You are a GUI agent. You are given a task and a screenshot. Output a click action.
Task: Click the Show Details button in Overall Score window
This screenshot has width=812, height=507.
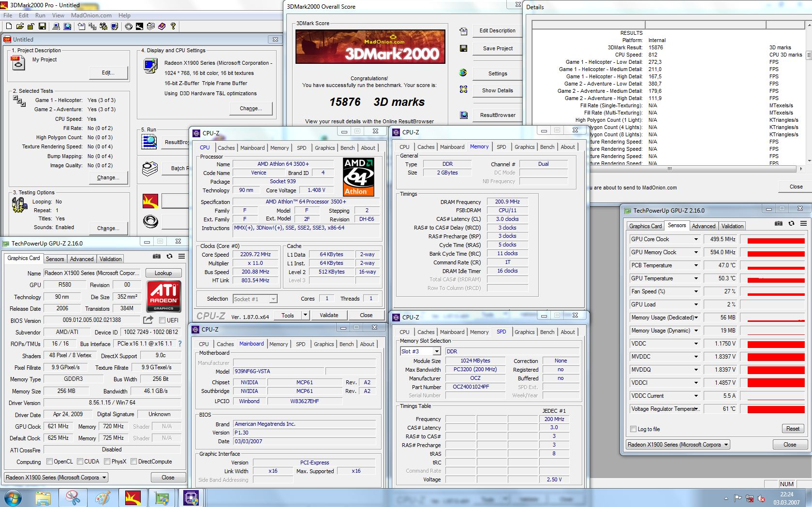497,90
